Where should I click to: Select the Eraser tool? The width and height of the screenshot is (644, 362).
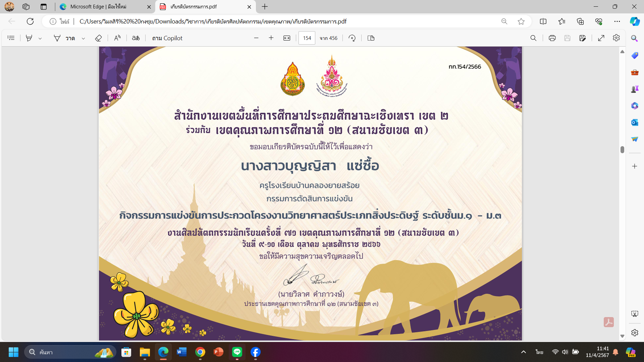(98, 38)
